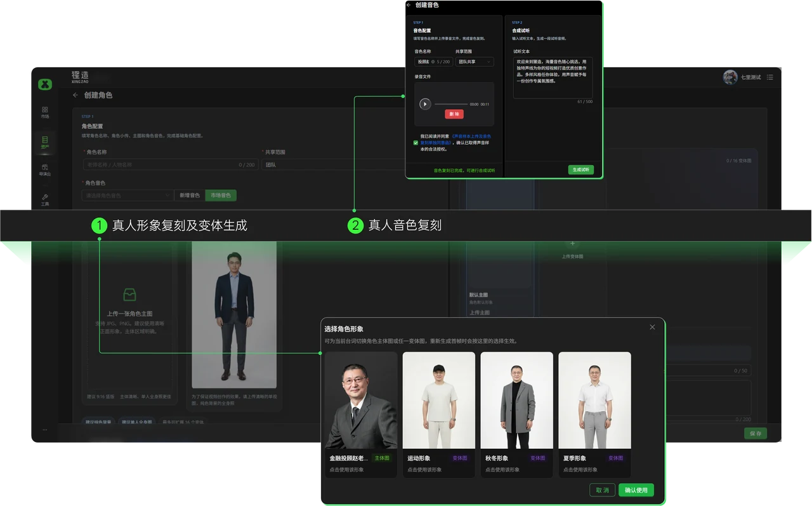
Task: Click 确认使用 in the dialog
Action: click(636, 490)
